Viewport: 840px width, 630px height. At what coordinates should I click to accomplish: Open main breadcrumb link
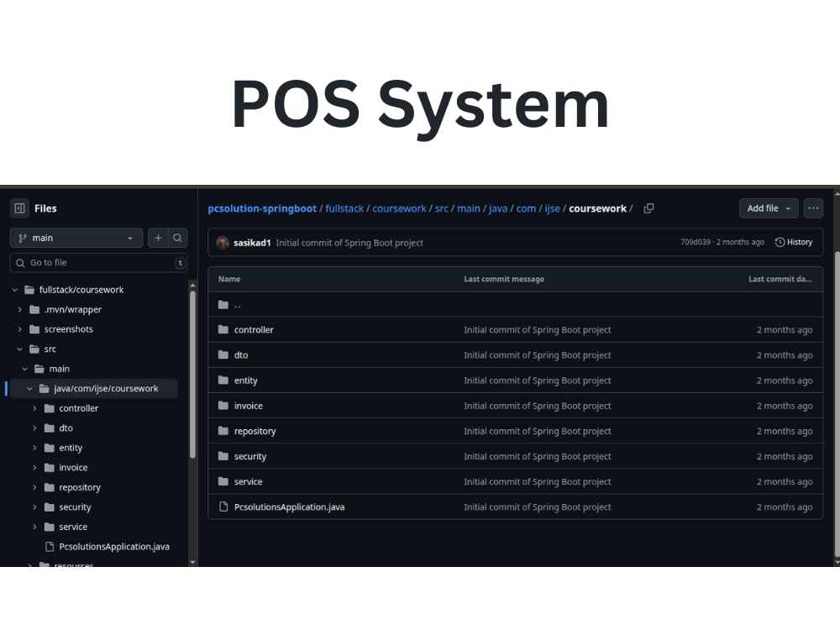click(x=469, y=209)
